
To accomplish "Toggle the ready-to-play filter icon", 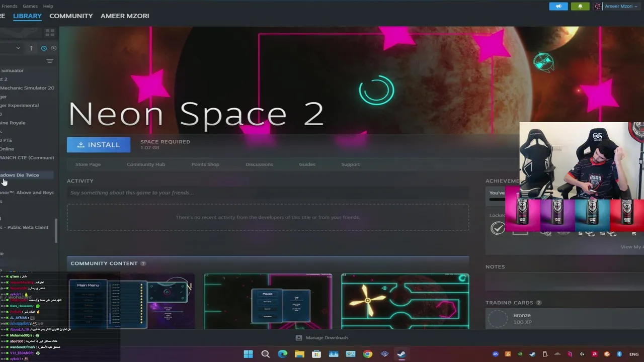I will point(54,48).
